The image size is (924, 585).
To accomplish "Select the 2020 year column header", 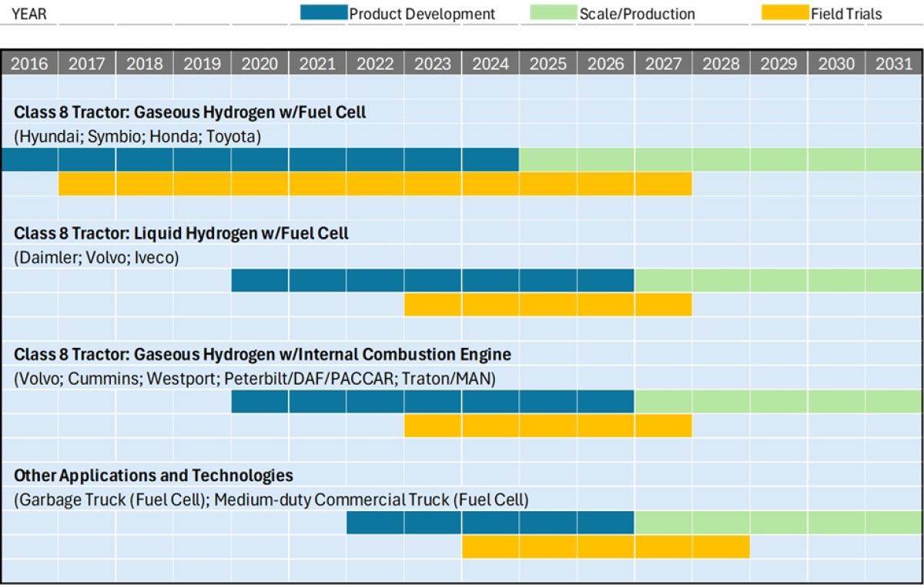I will (259, 64).
